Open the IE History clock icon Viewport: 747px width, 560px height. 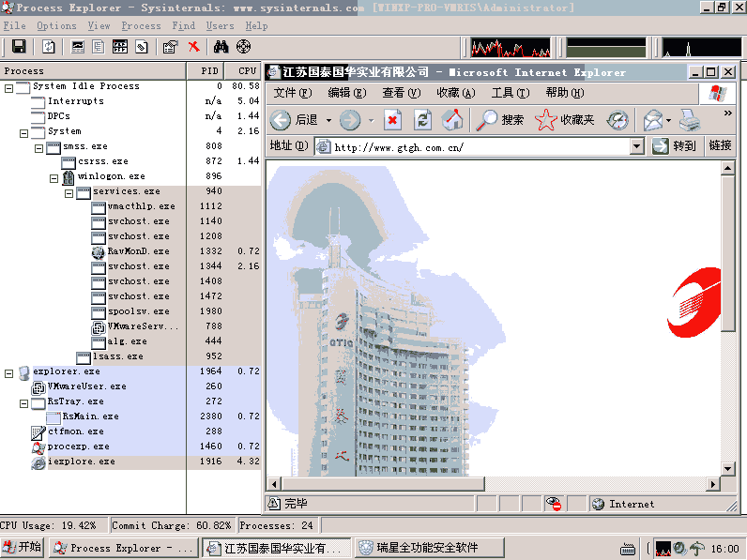click(617, 119)
